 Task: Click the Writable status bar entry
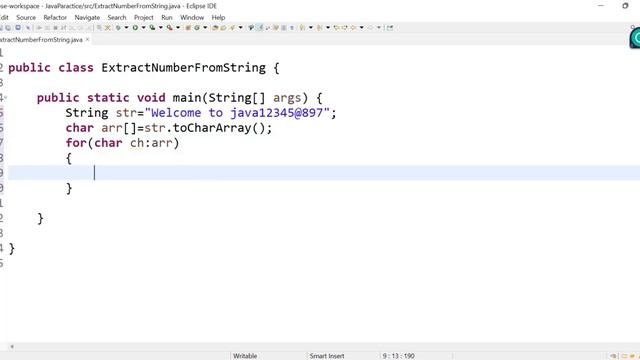(245, 356)
